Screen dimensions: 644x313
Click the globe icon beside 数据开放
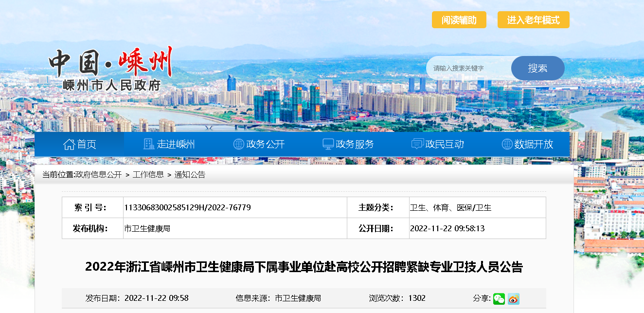tap(507, 144)
